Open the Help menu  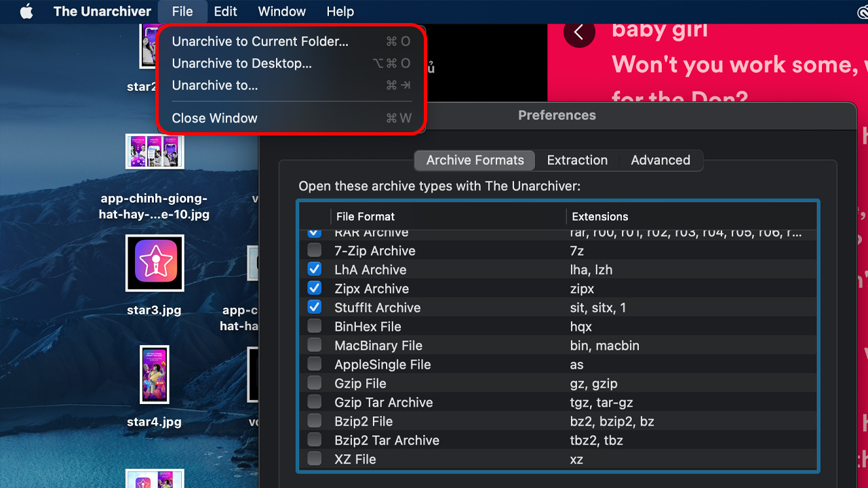coord(340,12)
